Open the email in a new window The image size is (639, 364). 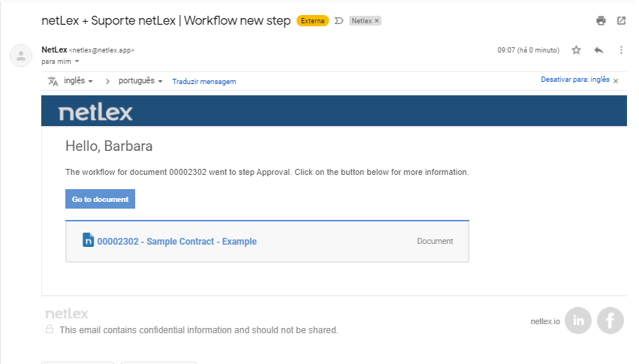[621, 21]
